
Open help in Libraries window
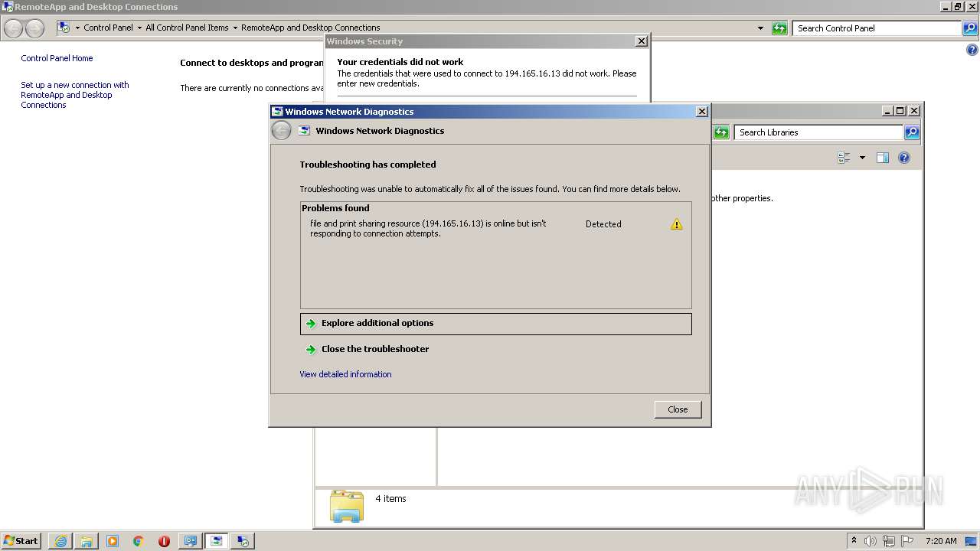click(904, 158)
